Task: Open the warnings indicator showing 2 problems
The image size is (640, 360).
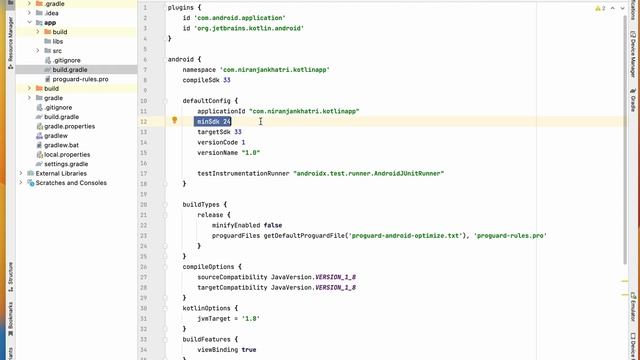Action: click(600, 8)
